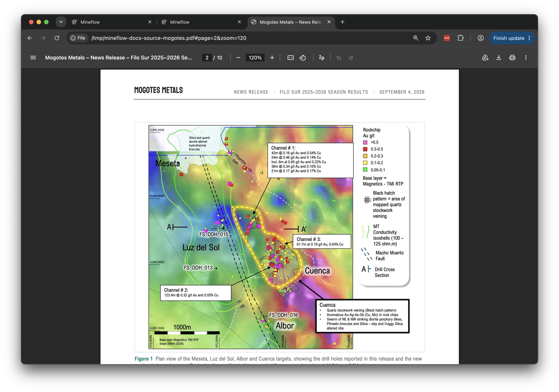Open the red extension icon
This screenshot has width=559, height=392.
(x=447, y=38)
